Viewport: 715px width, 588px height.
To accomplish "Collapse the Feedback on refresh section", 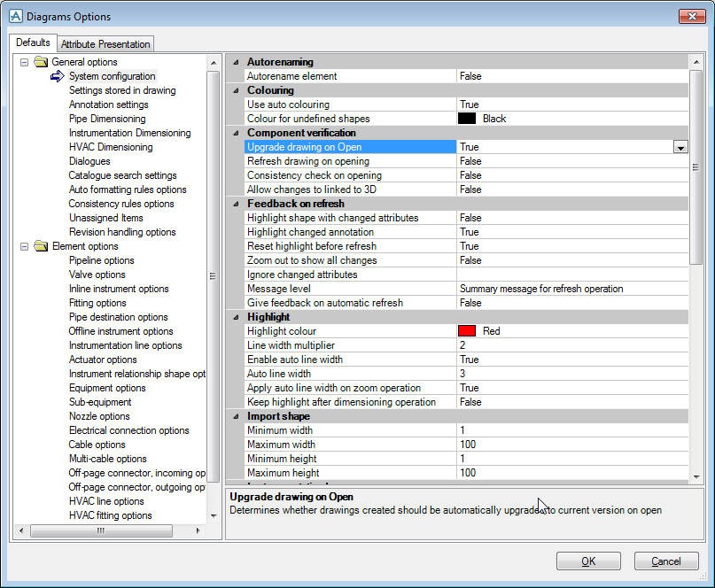I will point(236,204).
